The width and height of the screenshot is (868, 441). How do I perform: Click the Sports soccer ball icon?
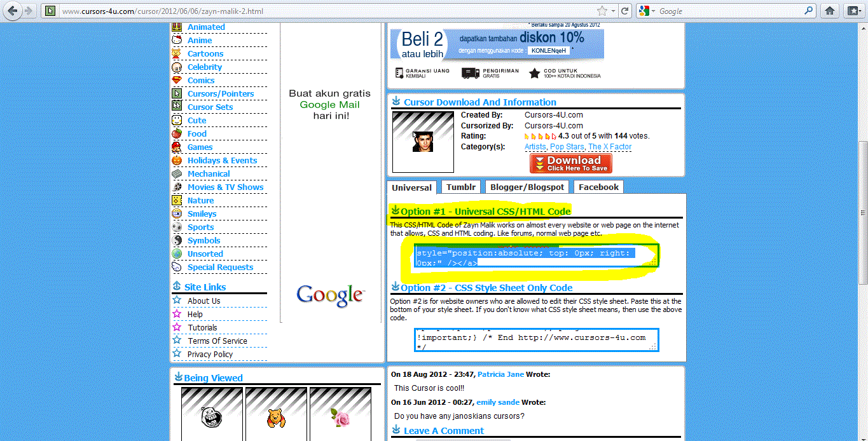(x=177, y=227)
